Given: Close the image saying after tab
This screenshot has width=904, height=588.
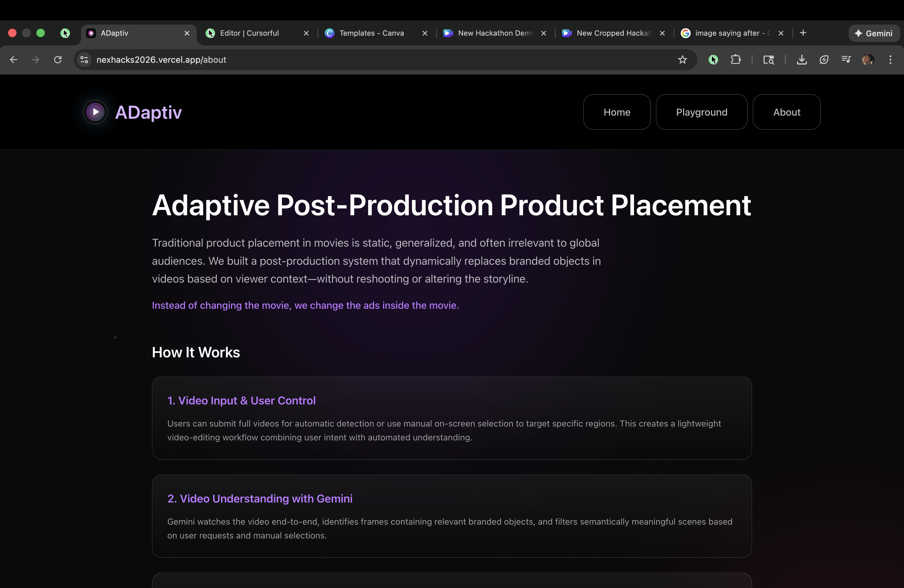Looking at the screenshot, I should coord(781,33).
